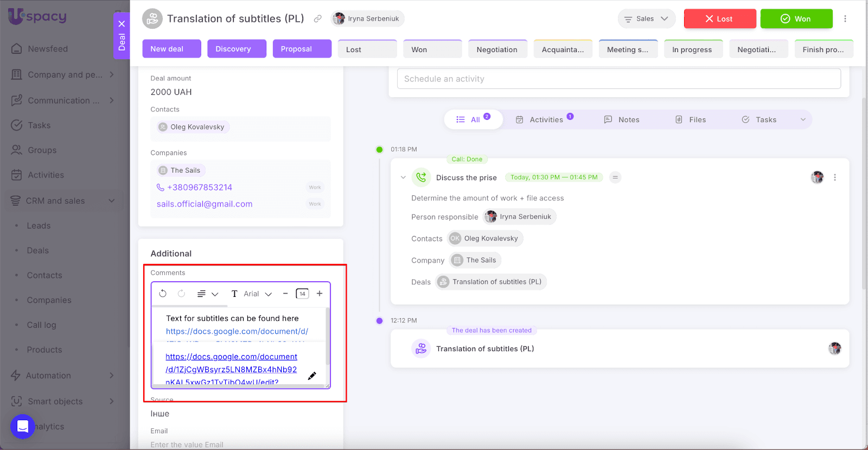Click the undo icon in Comments editor

point(163,294)
